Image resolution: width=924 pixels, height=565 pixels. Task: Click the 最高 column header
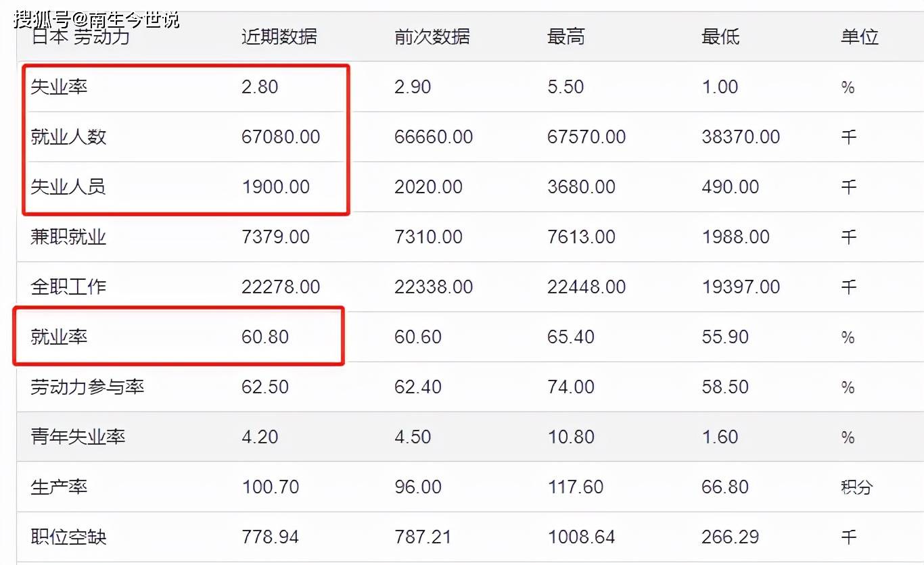click(566, 37)
